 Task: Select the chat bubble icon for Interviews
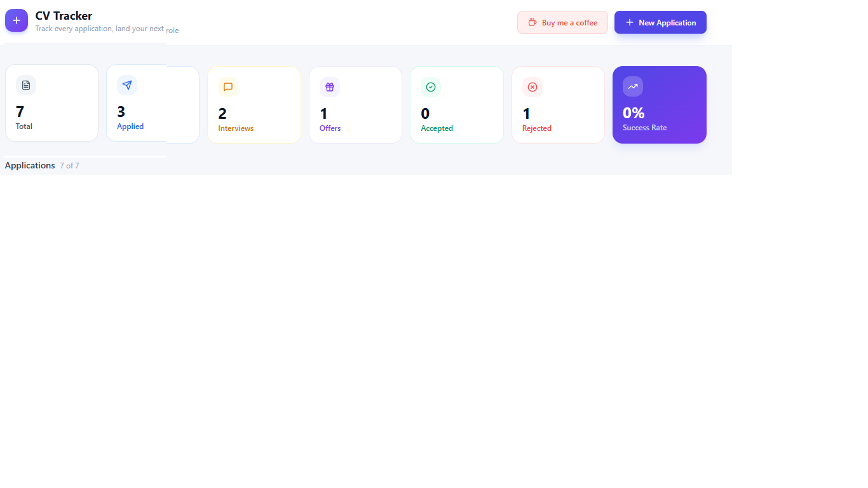(x=228, y=87)
